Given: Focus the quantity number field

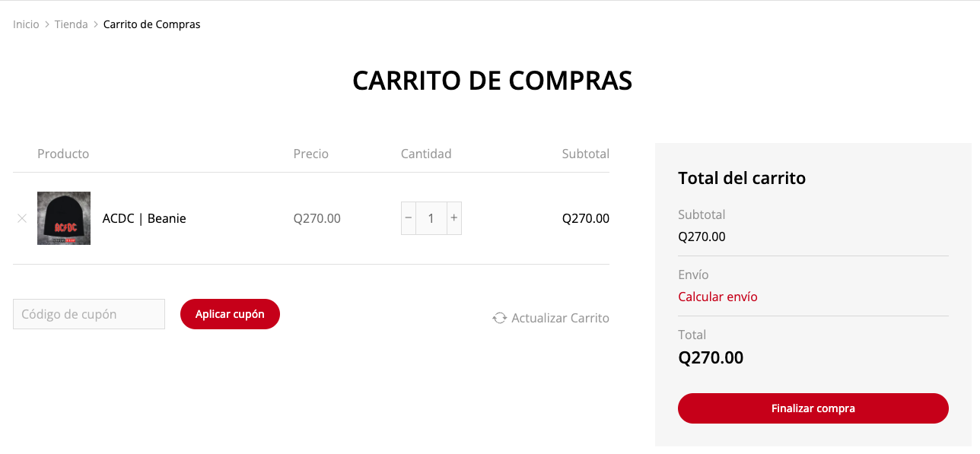Looking at the screenshot, I should point(431,218).
